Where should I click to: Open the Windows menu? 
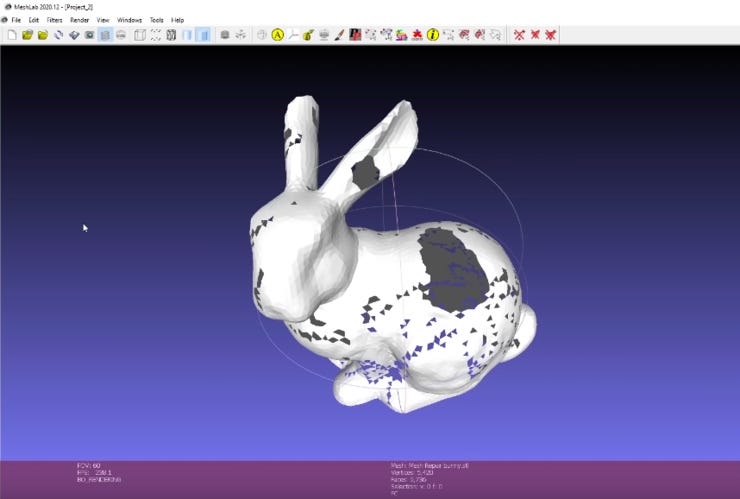click(x=129, y=20)
